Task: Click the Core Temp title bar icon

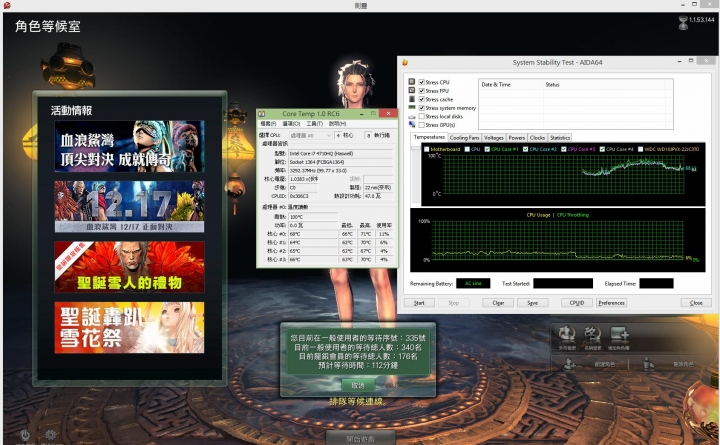Action: tap(262, 113)
